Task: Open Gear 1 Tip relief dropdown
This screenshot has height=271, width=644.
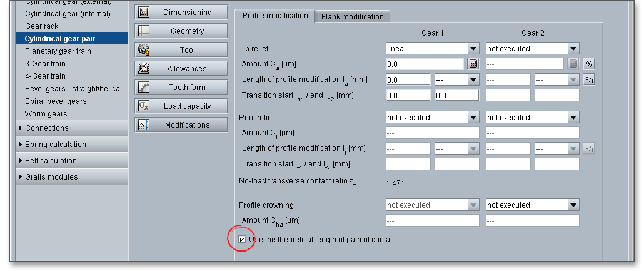Action: click(473, 48)
